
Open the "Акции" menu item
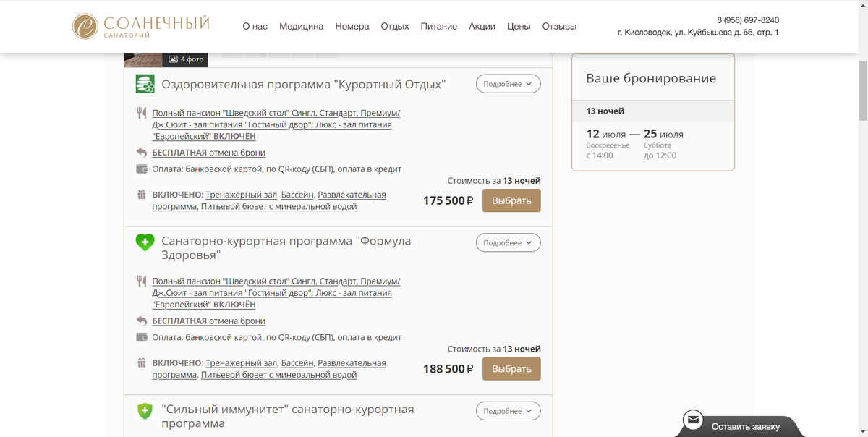coord(482,27)
